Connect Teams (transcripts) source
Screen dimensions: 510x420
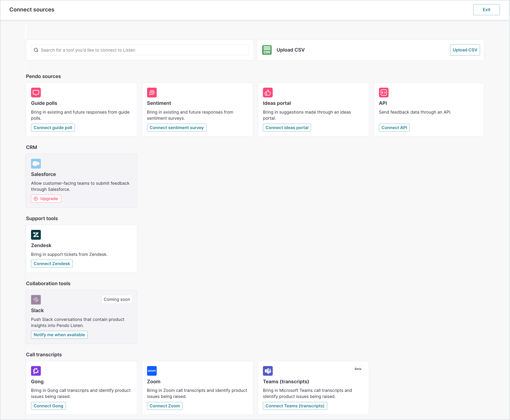[x=295, y=406]
